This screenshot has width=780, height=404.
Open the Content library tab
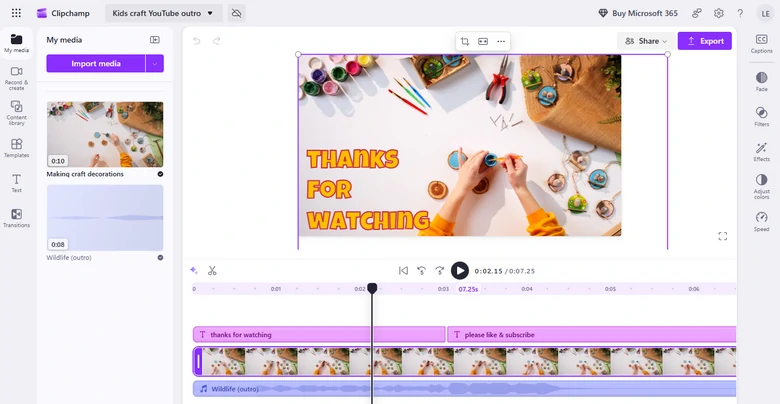click(x=16, y=113)
